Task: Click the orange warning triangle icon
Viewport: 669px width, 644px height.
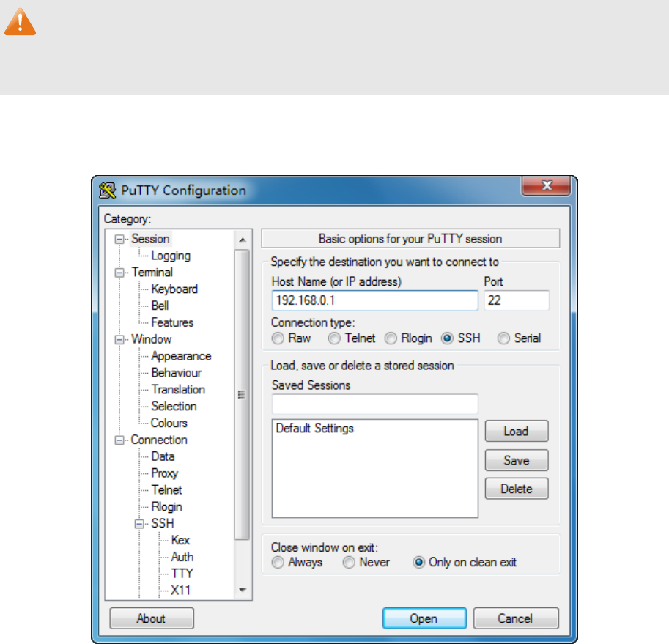Action: (20, 22)
